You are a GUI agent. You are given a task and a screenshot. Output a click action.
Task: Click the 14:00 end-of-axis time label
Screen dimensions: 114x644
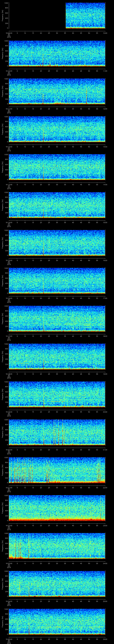point(105,184)
